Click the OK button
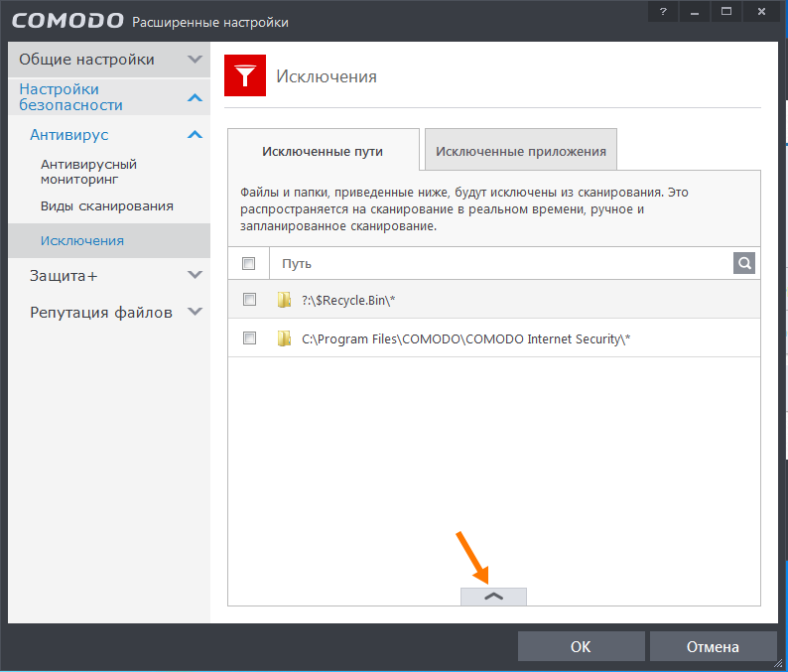Viewport: 788px width, 672px height. pos(582,646)
